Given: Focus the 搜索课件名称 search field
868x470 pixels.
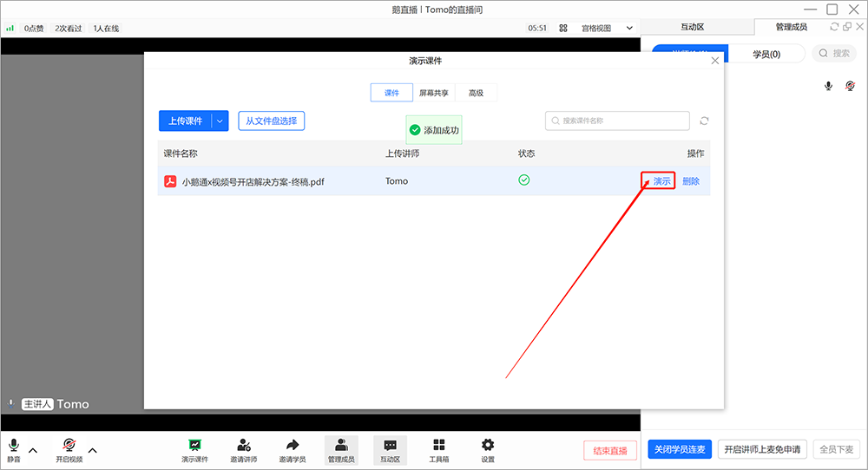Looking at the screenshot, I should (617, 121).
